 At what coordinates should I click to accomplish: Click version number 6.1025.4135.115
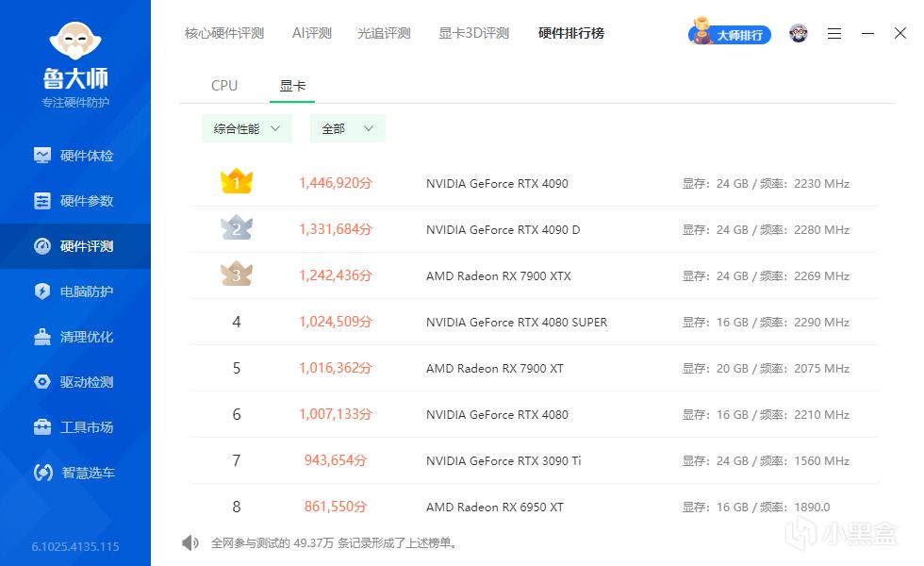(75, 546)
